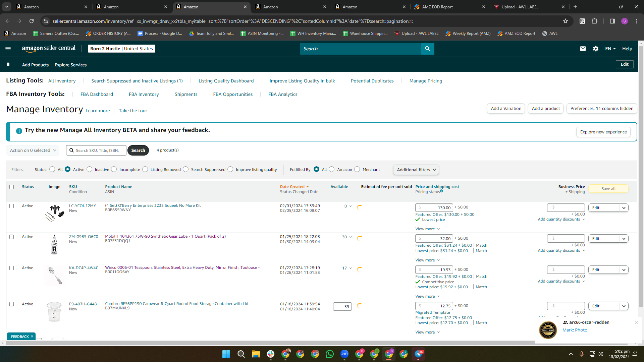Check the box for SKU ZM-G9BS-O6C0

[x=12, y=237]
